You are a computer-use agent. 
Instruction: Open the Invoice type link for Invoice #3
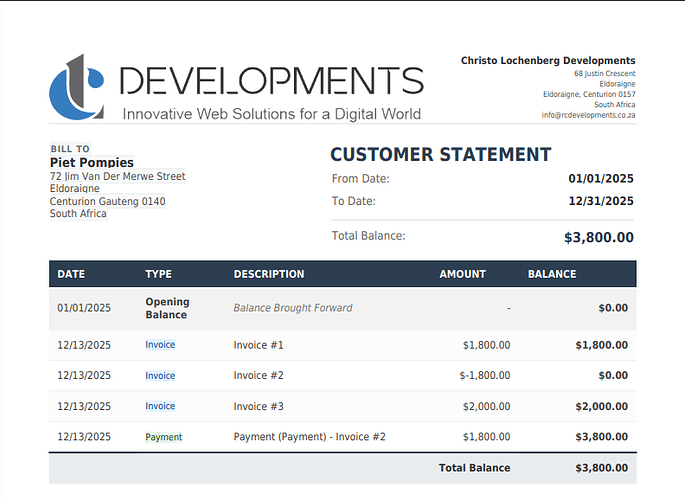pyautogui.click(x=160, y=406)
